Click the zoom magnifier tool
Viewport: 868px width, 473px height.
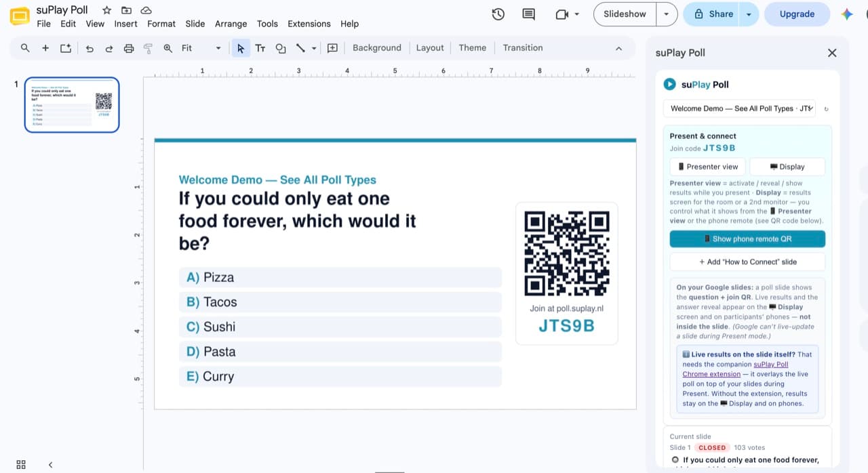pyautogui.click(x=167, y=48)
